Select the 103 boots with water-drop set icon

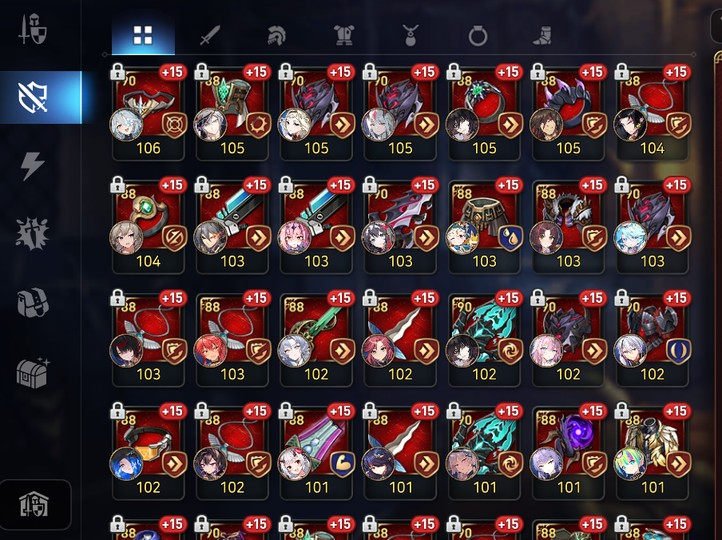pyautogui.click(x=484, y=226)
